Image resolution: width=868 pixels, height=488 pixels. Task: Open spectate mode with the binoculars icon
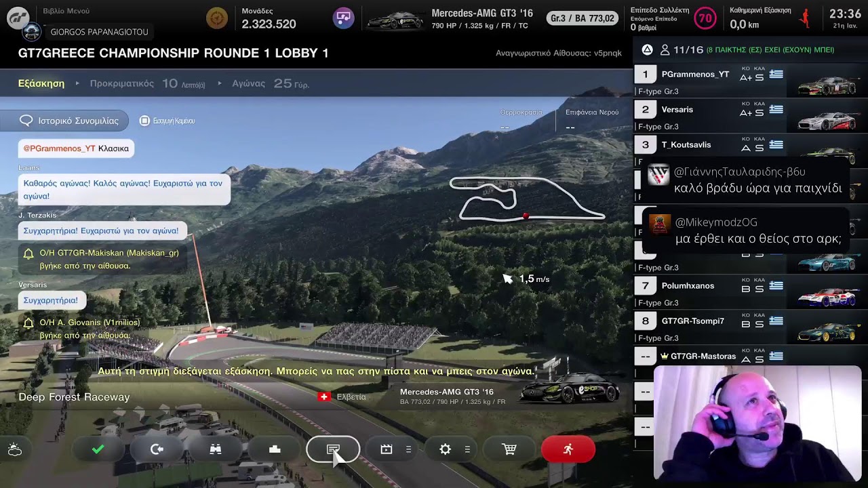click(216, 449)
